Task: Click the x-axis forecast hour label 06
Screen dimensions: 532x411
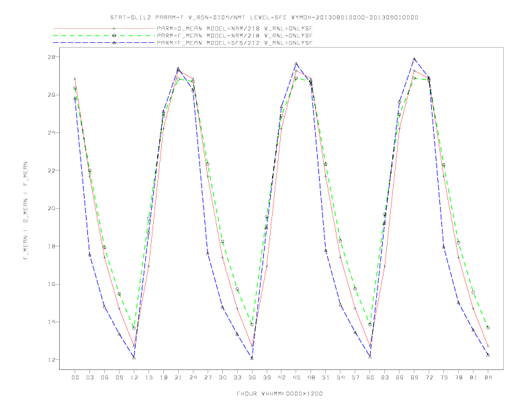Action: pos(105,377)
